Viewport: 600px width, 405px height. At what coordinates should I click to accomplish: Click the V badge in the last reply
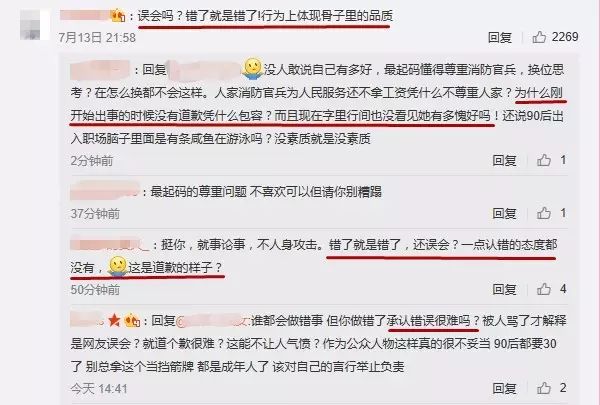click(132, 320)
